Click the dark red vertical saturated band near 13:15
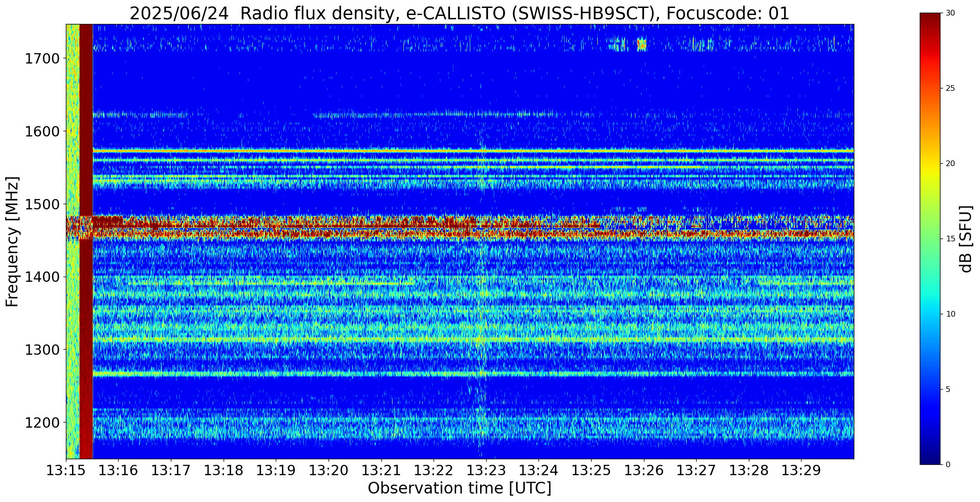 click(x=86, y=241)
